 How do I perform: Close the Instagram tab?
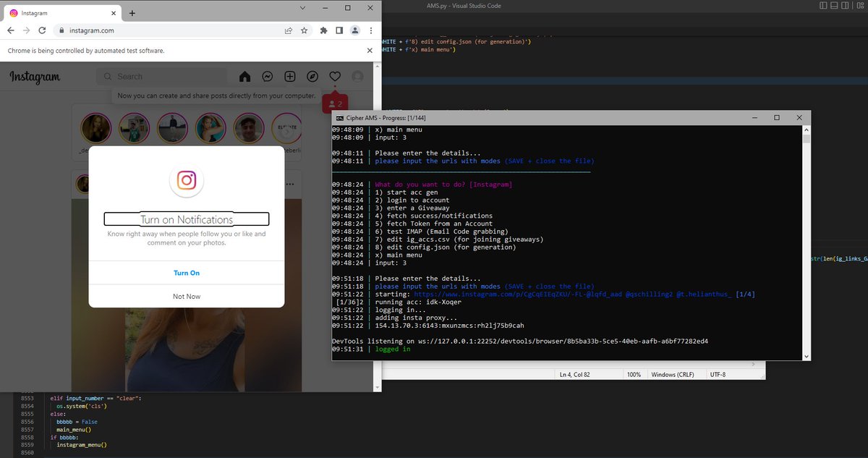click(x=112, y=13)
